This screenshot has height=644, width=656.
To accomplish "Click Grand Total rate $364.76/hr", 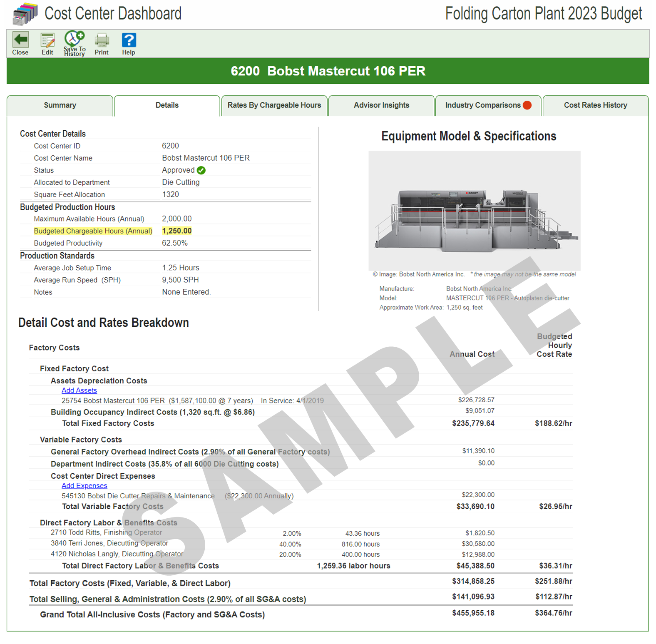I will [x=553, y=613].
